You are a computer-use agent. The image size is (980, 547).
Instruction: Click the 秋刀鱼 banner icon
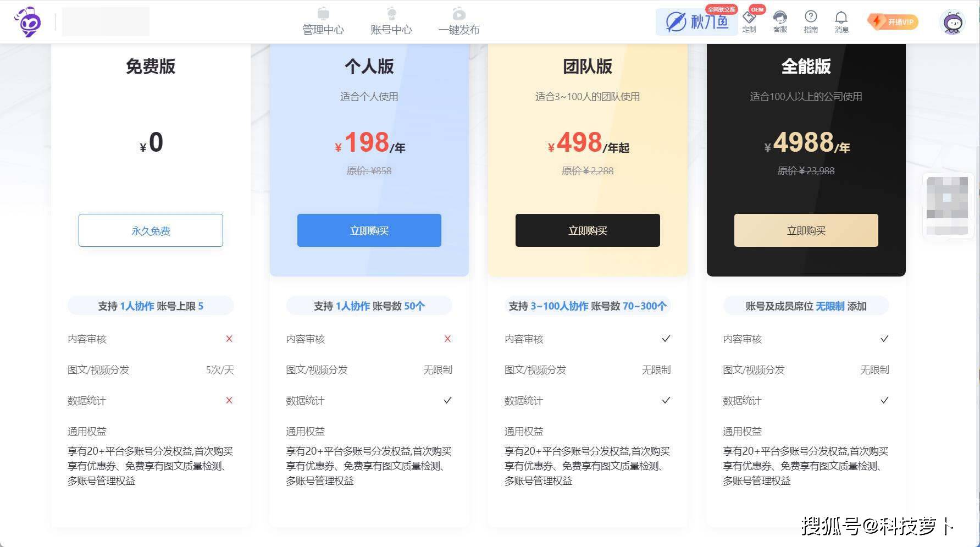(697, 22)
